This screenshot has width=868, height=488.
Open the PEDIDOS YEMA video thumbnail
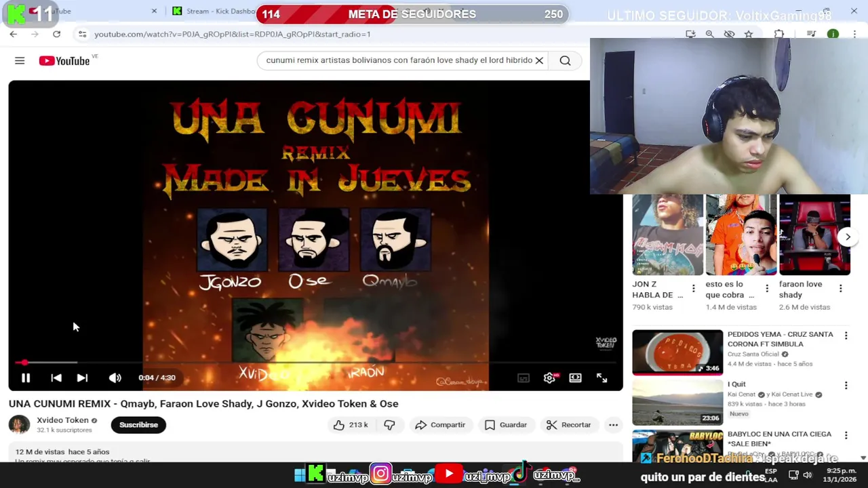677,352
